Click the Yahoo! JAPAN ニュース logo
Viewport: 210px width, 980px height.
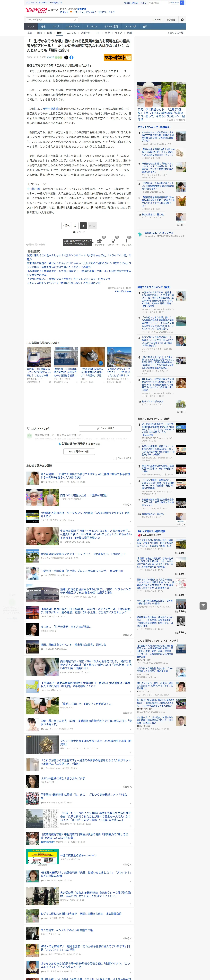[42, 10]
